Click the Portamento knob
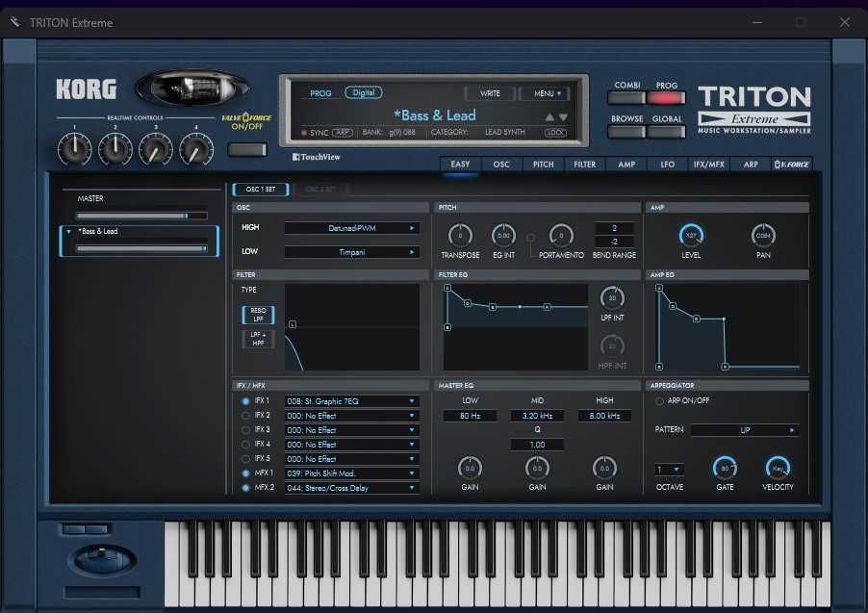 tap(561, 236)
